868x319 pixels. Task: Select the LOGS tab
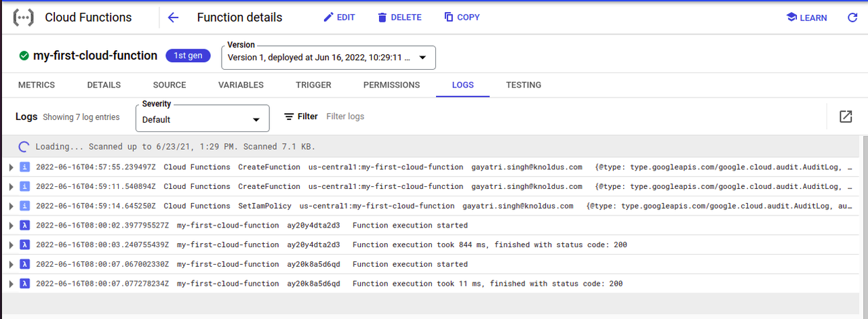(463, 85)
